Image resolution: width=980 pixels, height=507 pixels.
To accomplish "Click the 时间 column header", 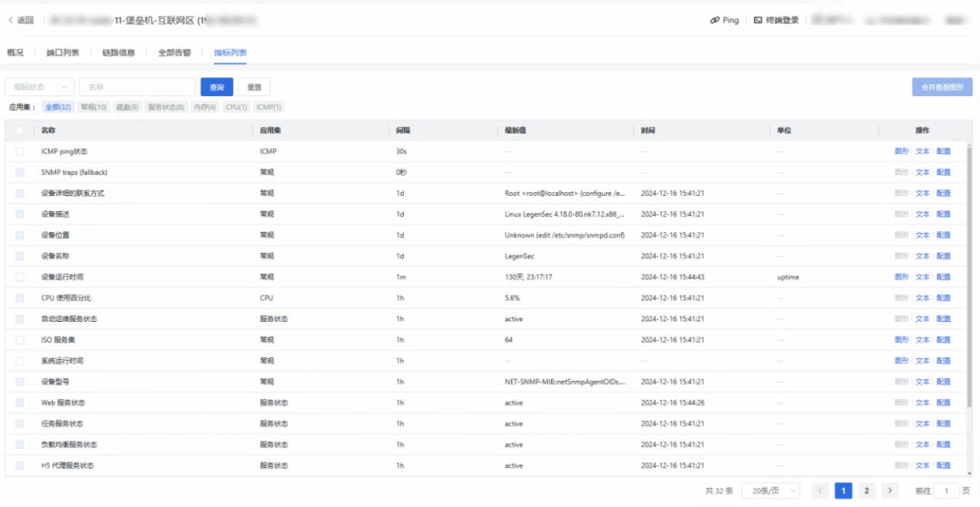I will (648, 131).
